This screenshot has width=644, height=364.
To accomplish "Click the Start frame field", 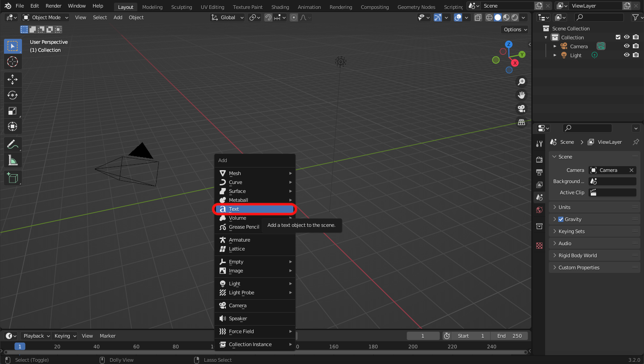I will (471, 336).
